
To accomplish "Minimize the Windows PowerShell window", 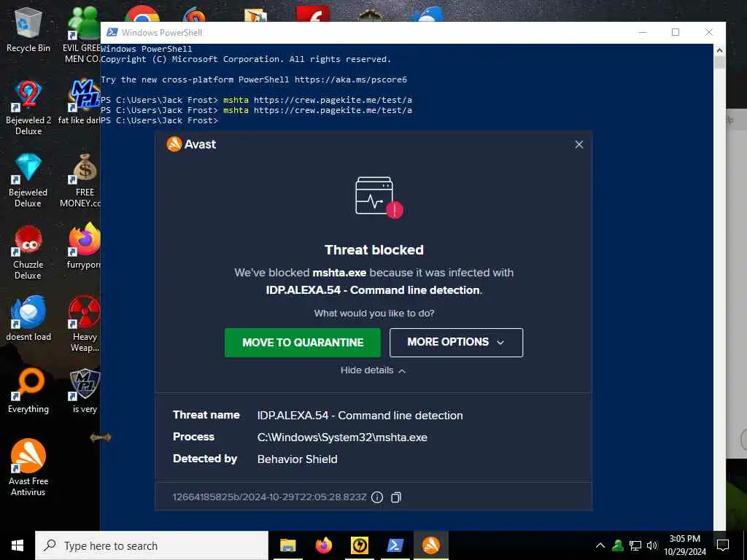I will [x=643, y=32].
